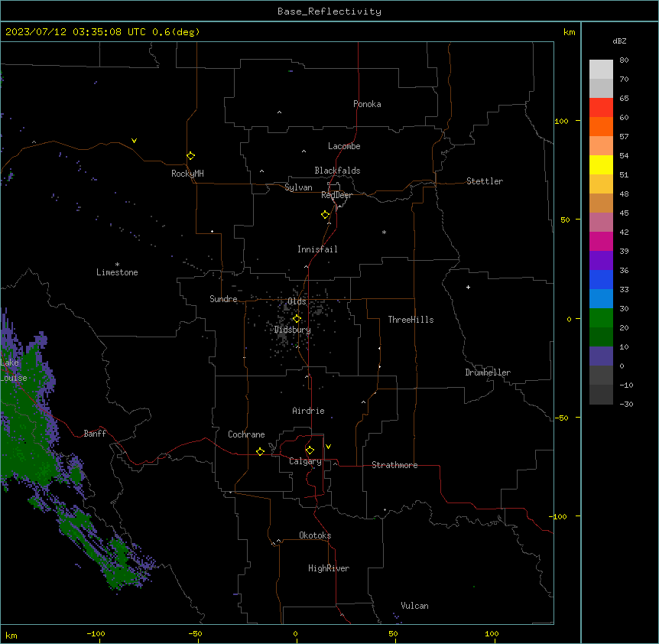659x644 pixels.
Task: Click the yellow v marker east of Calgary
Action: point(328,447)
